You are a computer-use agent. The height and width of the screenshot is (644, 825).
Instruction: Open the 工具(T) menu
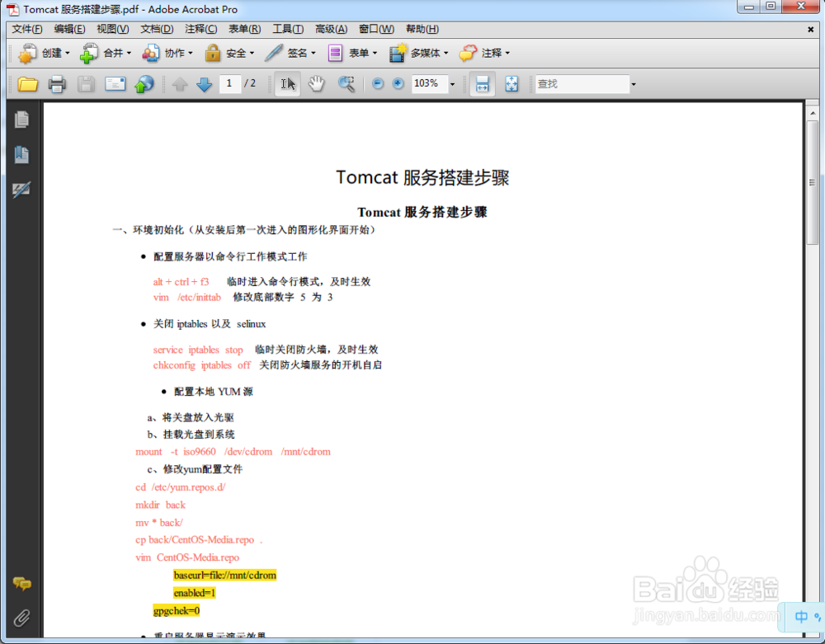coord(288,29)
